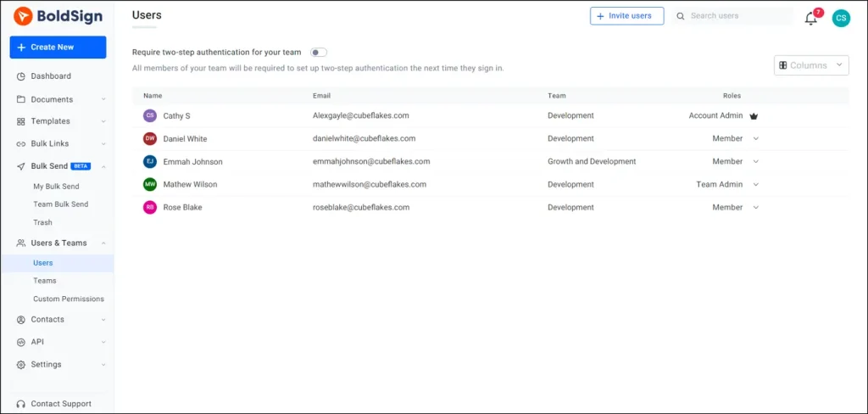The image size is (868, 414).
Task: Click Rose Blake RB avatar
Action: 149,207
